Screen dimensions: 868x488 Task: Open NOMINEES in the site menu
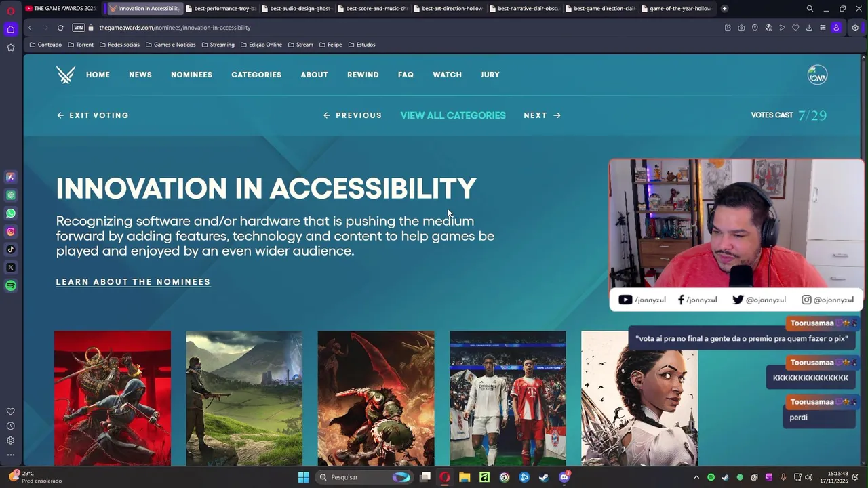coord(192,75)
